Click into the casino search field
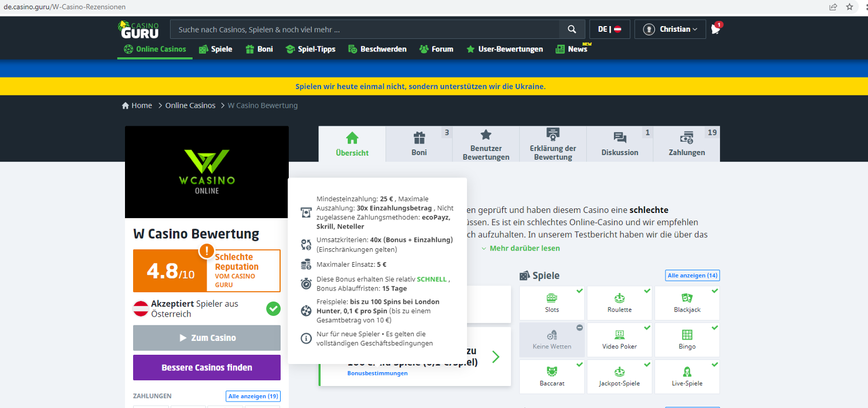868x408 pixels. tap(365, 30)
